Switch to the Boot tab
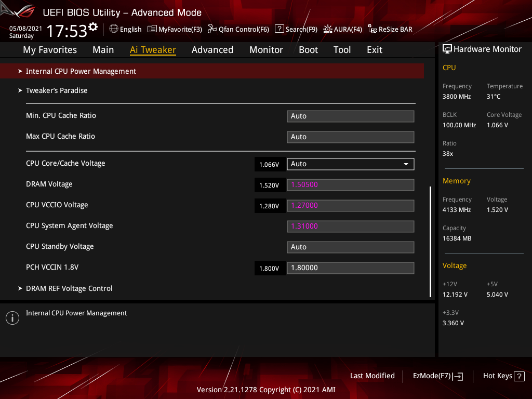Image resolution: width=532 pixels, height=399 pixels. point(309,50)
